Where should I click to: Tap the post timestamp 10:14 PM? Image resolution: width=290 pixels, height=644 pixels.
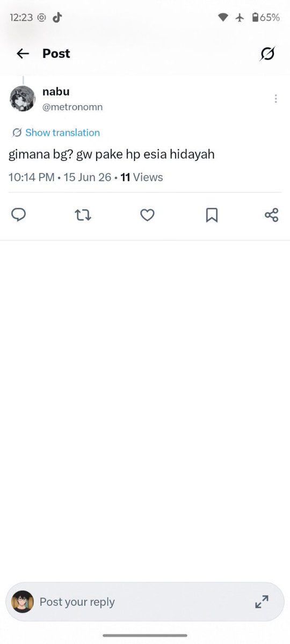(31, 177)
